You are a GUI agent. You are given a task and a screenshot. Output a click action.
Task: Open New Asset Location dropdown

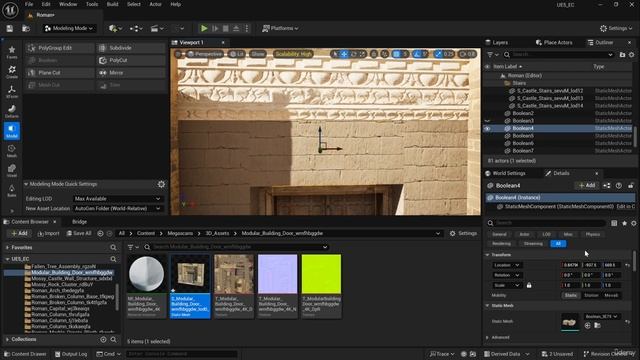point(118,208)
